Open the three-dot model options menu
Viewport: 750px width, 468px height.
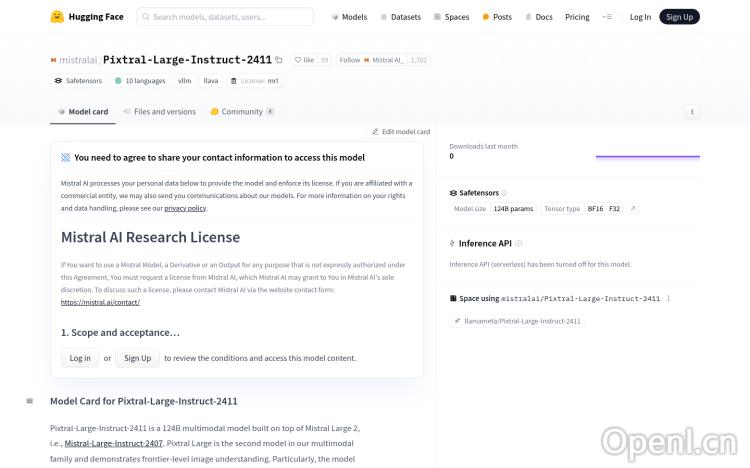(691, 112)
